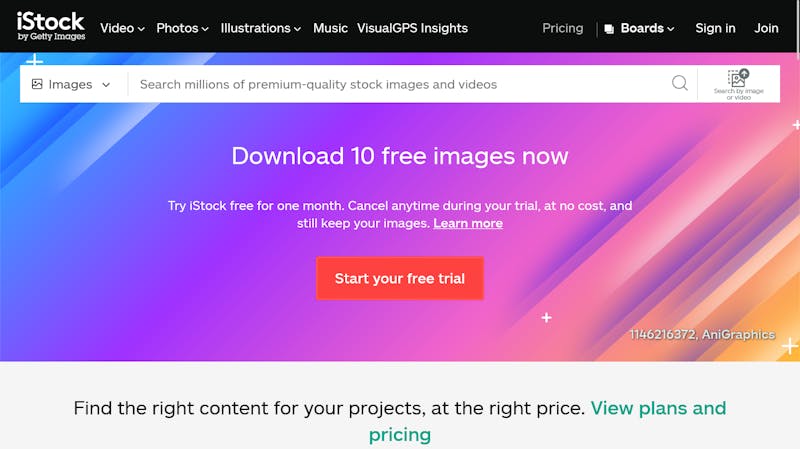The image size is (800, 449).
Task: Expand the Photos dropdown menu
Action: point(182,28)
